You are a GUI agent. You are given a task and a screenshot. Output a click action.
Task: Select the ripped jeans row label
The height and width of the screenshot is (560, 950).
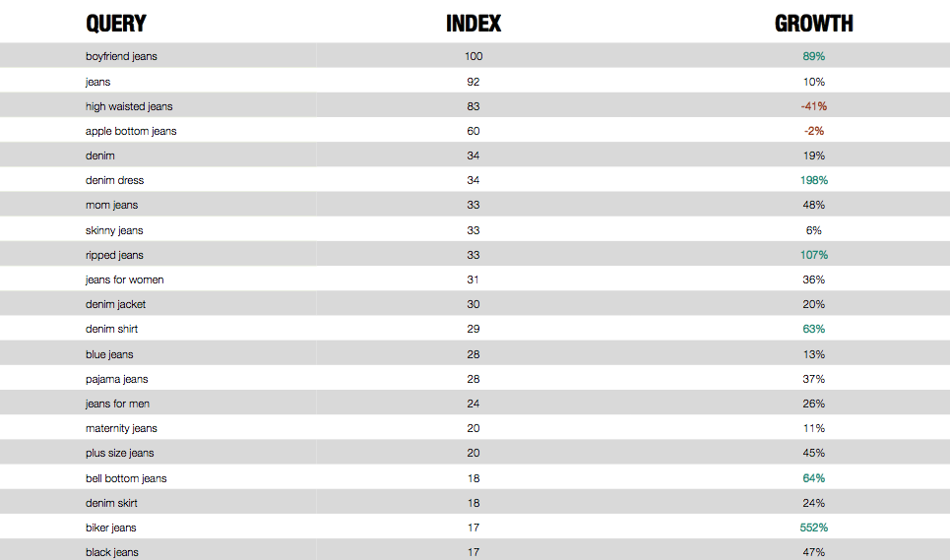pyautogui.click(x=114, y=256)
